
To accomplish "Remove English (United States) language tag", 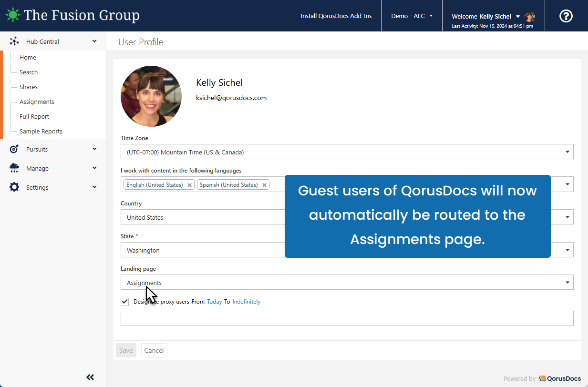I will pyautogui.click(x=189, y=185).
